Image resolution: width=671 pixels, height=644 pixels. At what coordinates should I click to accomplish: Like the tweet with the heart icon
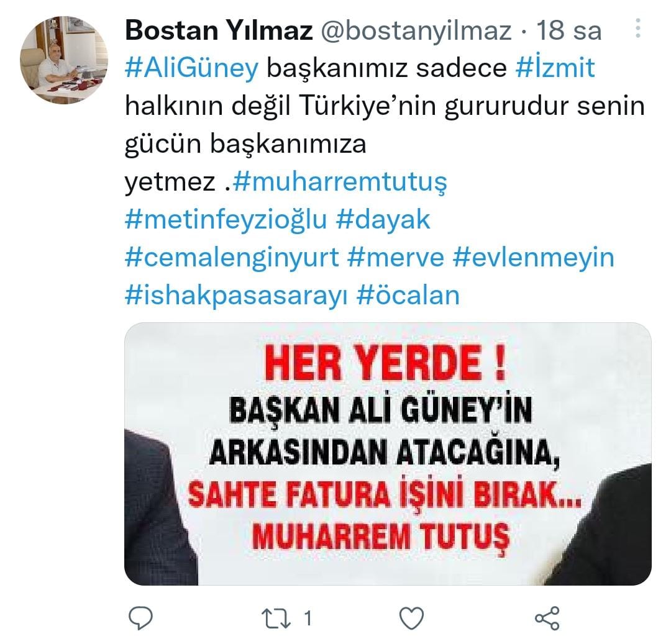(411, 619)
